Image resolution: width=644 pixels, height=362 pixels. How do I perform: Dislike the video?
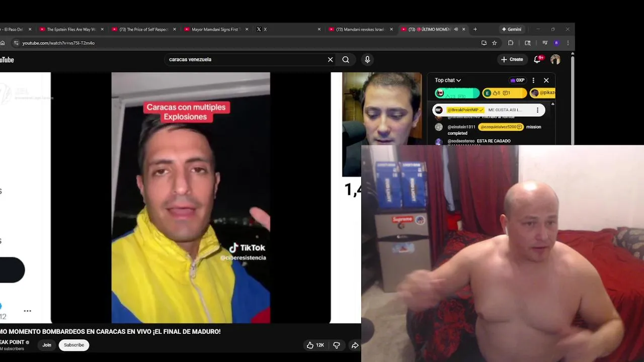click(x=337, y=345)
